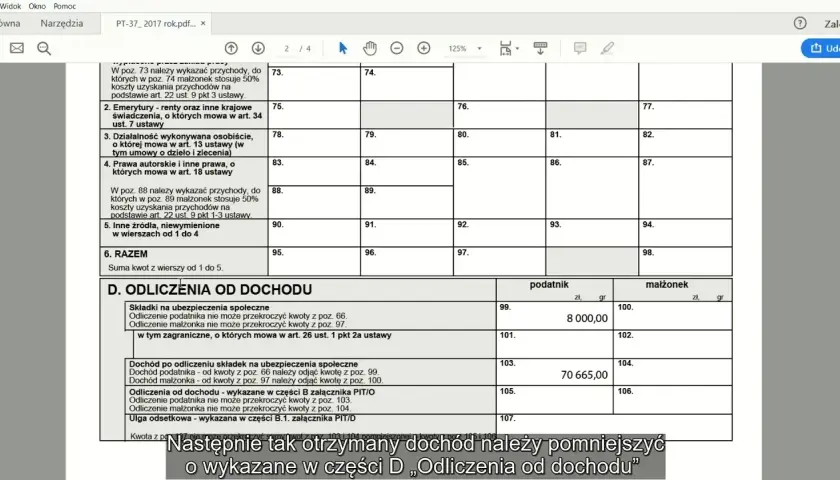Viewport: 840px width, 480px height.
Task: Click field 98 in RAZEM row
Action: point(685,261)
